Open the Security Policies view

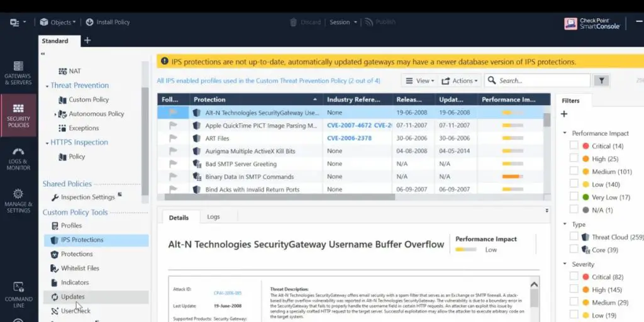tap(18, 115)
